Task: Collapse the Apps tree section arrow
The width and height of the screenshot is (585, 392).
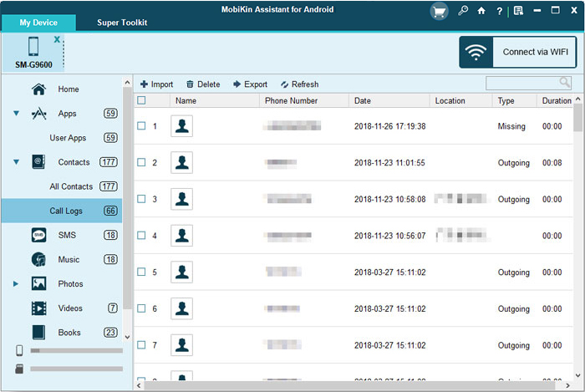Action: coord(16,114)
